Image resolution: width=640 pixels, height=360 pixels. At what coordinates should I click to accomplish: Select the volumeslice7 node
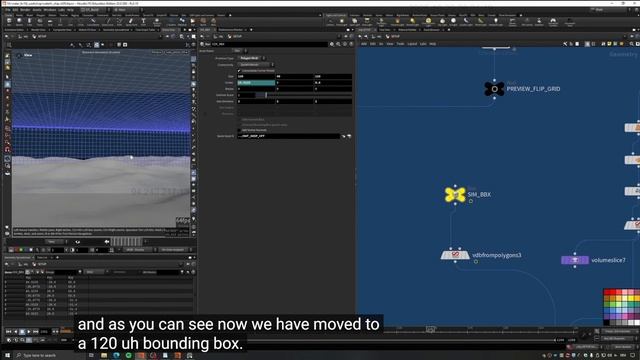[574, 260]
